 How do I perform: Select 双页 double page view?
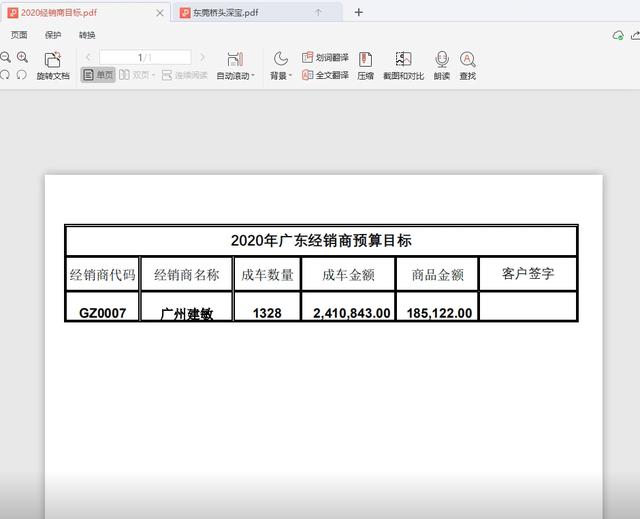click(x=134, y=75)
